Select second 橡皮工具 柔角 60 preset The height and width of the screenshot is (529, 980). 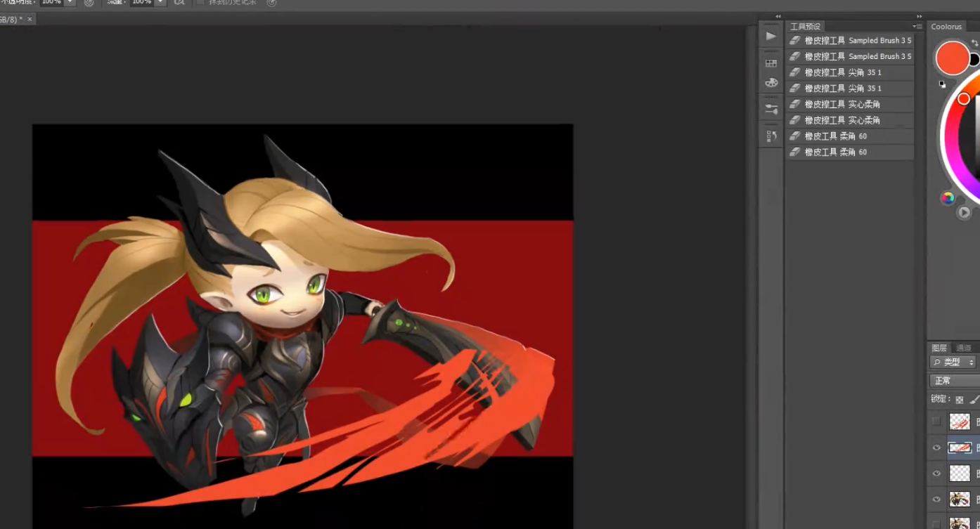tap(850, 152)
